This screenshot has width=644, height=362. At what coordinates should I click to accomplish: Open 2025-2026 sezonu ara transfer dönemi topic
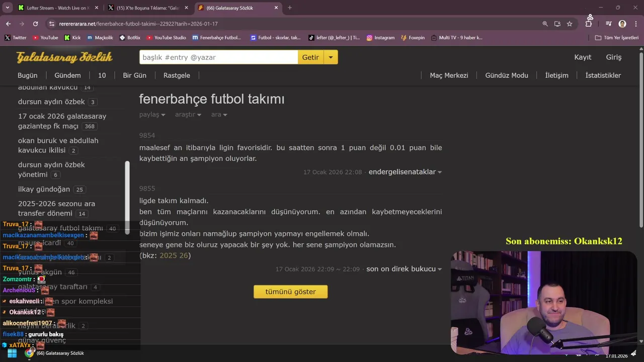(x=56, y=209)
